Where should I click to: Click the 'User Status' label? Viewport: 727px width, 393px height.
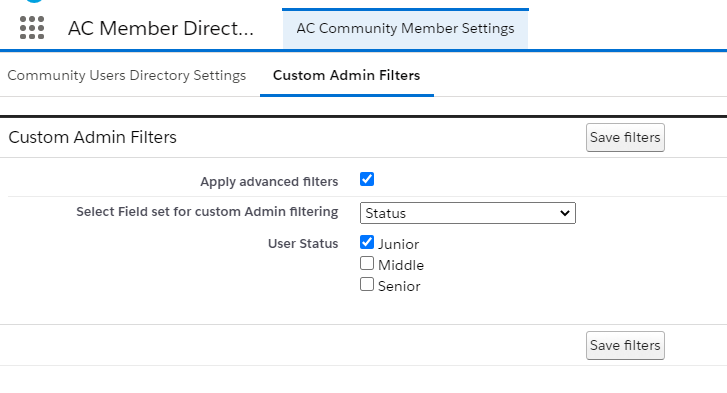point(303,244)
